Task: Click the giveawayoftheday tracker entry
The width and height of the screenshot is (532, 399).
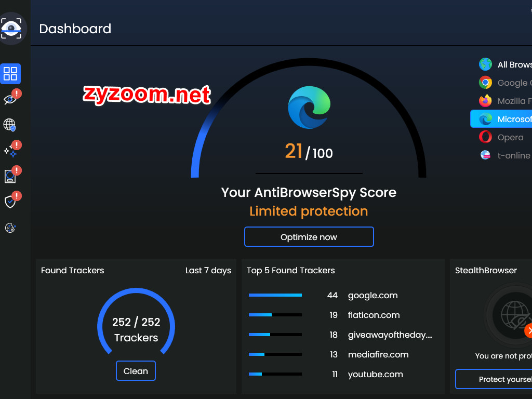Action: click(390, 335)
